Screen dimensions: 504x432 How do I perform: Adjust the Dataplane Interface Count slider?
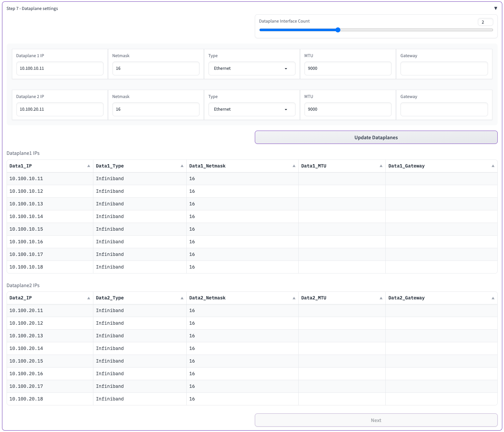[x=338, y=30]
